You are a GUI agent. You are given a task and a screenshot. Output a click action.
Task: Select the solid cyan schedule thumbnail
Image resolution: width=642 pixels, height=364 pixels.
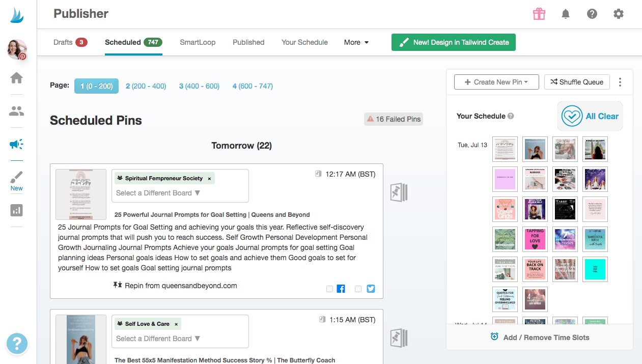595,269
